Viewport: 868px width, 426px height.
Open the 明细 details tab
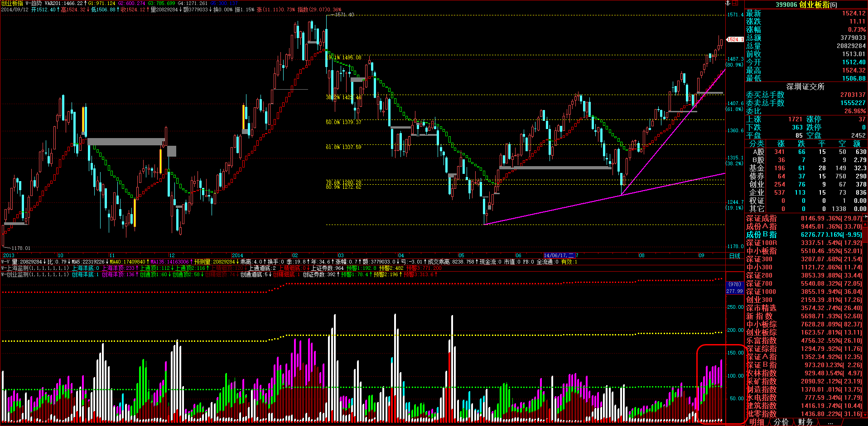757,422
